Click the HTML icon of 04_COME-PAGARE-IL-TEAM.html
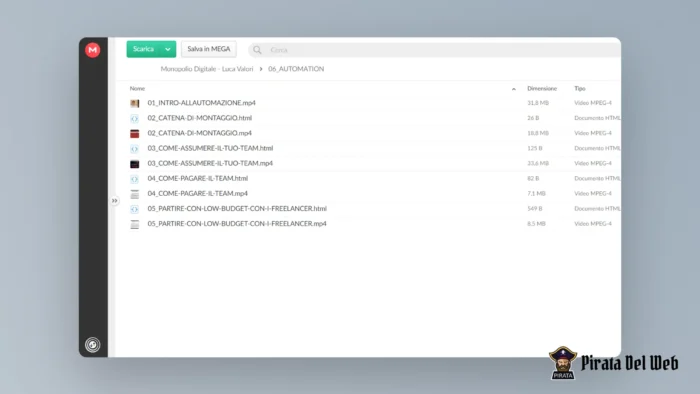The image size is (700, 394). coord(134,178)
